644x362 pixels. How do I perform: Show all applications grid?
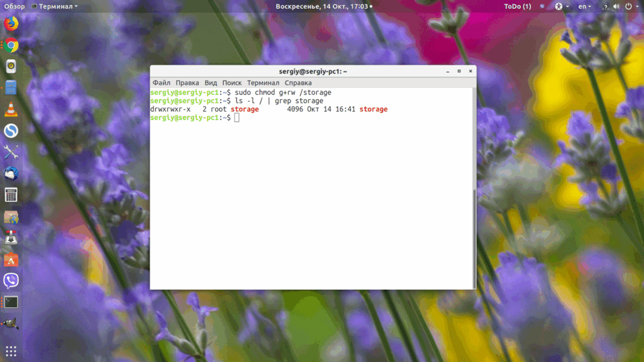[x=11, y=351]
